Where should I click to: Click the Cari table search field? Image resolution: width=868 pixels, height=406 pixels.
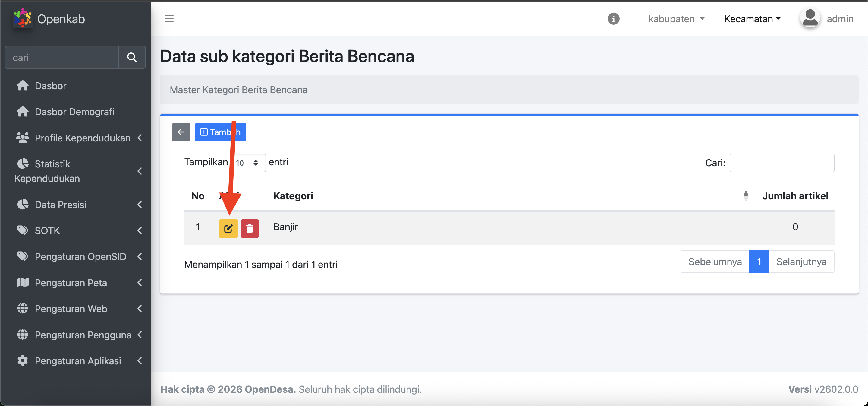coord(782,163)
